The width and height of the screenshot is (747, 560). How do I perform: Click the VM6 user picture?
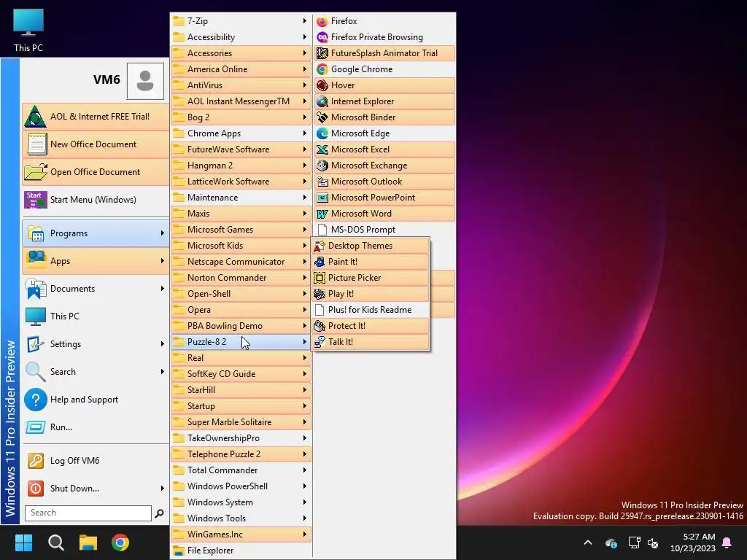[x=145, y=80]
